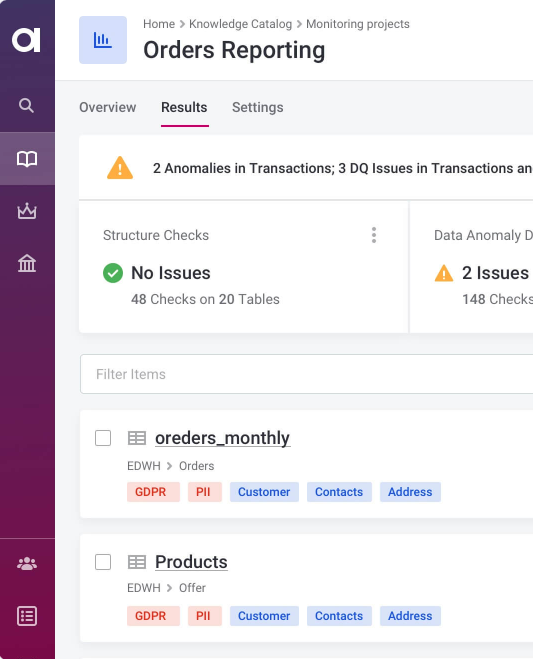Switch to the Overview tab
This screenshot has width=535, height=659.
pyautogui.click(x=108, y=108)
